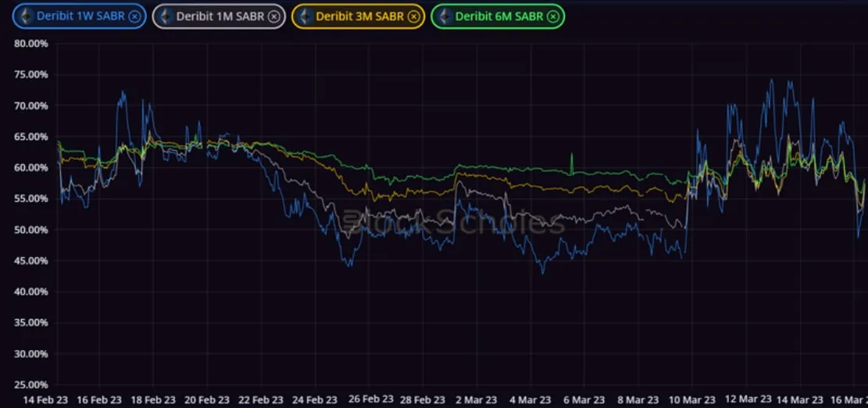Click Ethereum icon in 1M SABR chip
The width and height of the screenshot is (868, 408).
[166, 16]
